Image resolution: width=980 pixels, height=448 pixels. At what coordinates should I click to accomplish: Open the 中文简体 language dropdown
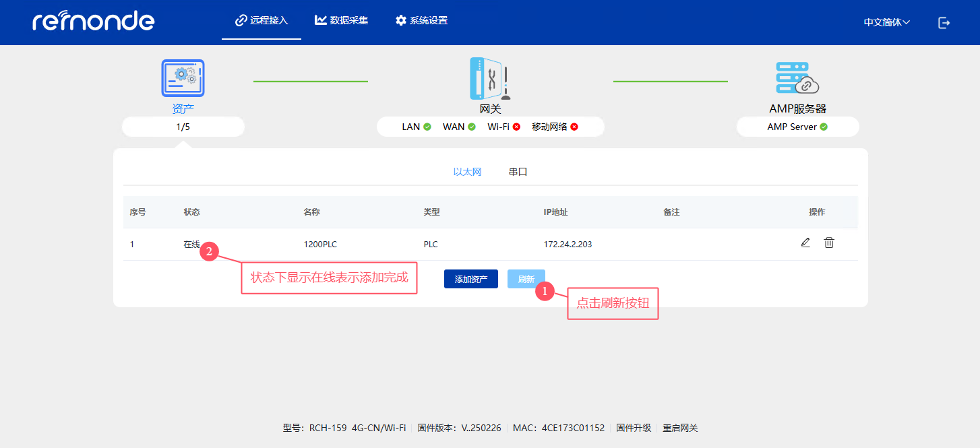886,22
